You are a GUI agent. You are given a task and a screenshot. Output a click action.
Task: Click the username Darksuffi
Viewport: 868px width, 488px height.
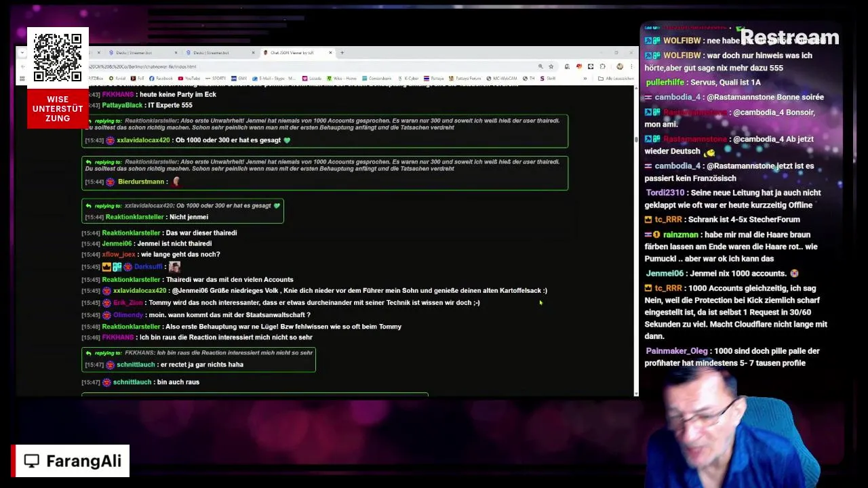pyautogui.click(x=149, y=267)
